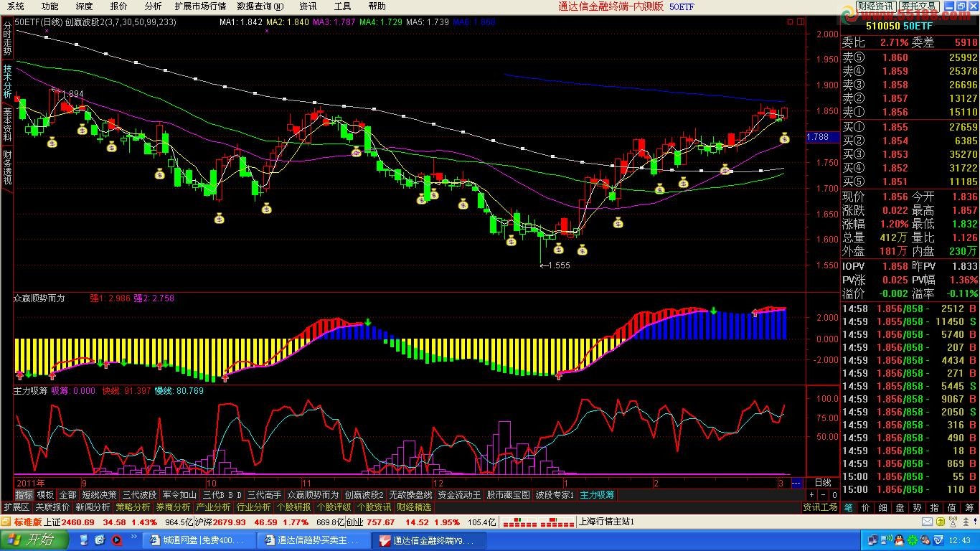Click the red media player quick launch icon
This screenshot has width=980, height=551.
pyautogui.click(x=116, y=540)
